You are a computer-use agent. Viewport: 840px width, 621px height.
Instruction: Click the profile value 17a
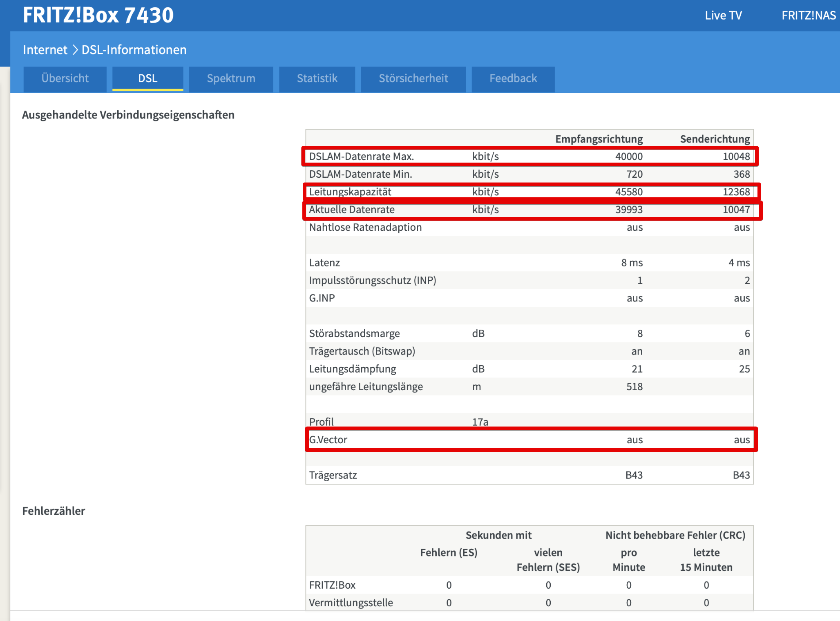[480, 422]
